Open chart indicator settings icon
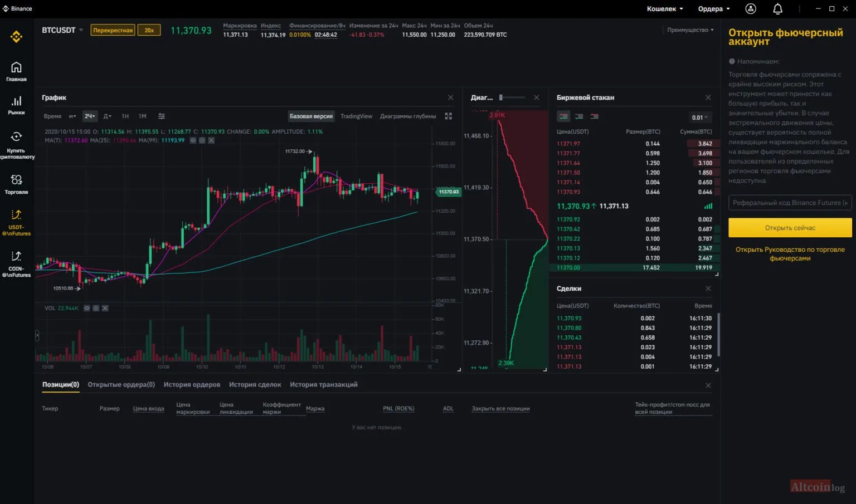Screen dimensions: 856x504 pos(162,116)
